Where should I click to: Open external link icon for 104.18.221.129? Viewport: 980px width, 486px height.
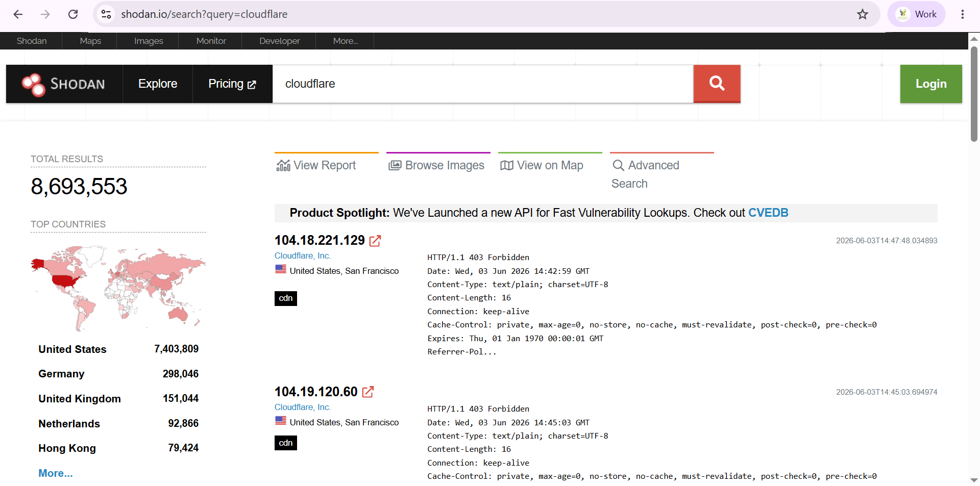tap(375, 241)
